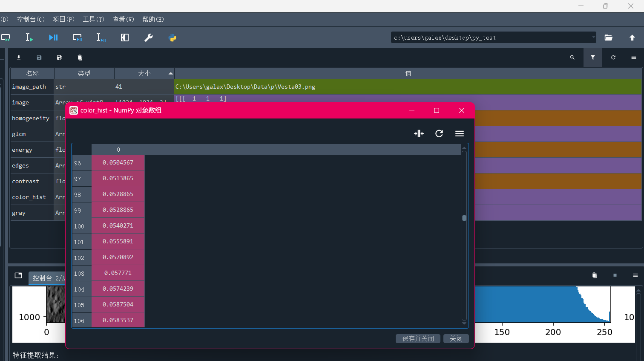The width and height of the screenshot is (644, 361).
Task: Open the PYTHONPATH manager Python icon
Action: tap(172, 38)
